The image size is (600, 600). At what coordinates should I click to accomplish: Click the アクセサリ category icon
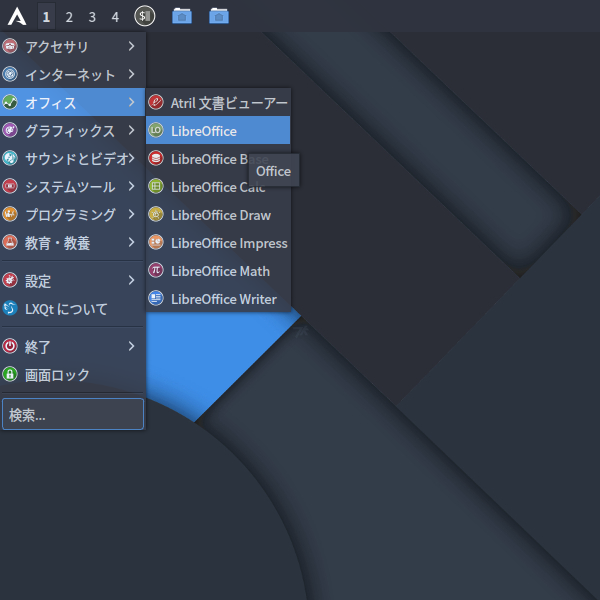point(10,46)
